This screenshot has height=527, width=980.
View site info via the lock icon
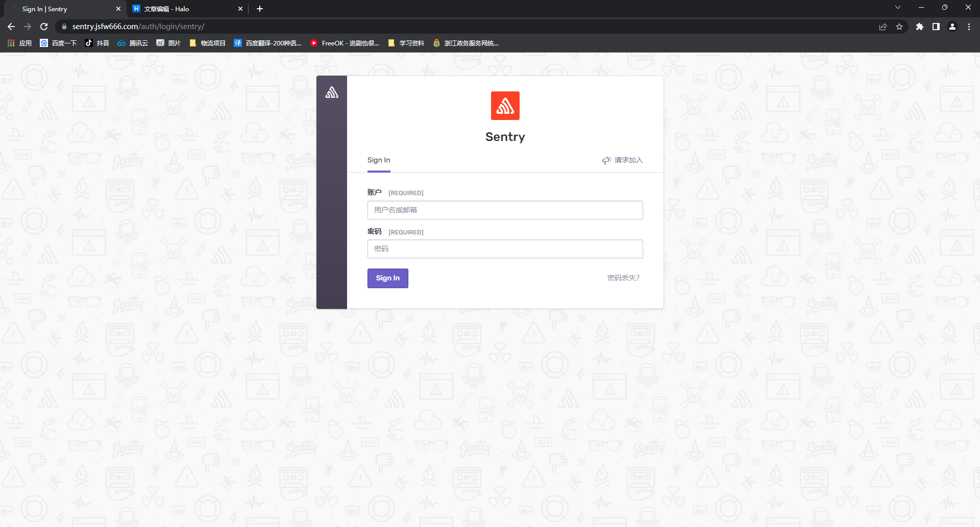pos(64,27)
